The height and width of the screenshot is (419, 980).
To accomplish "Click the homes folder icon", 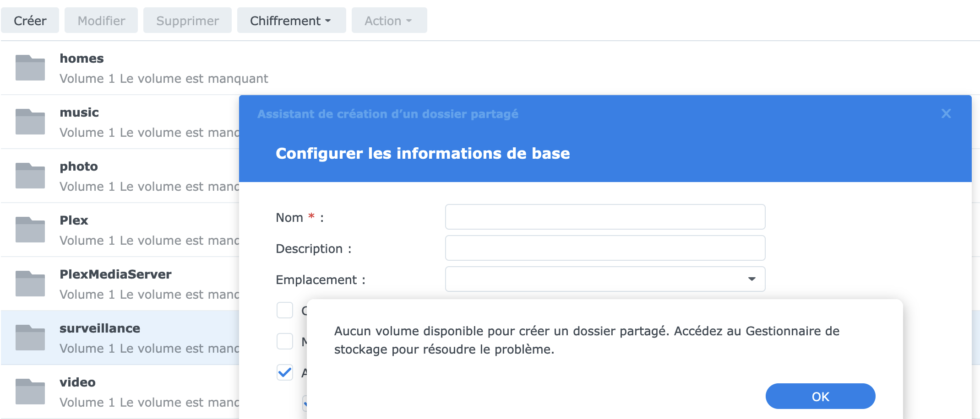I will pos(30,68).
